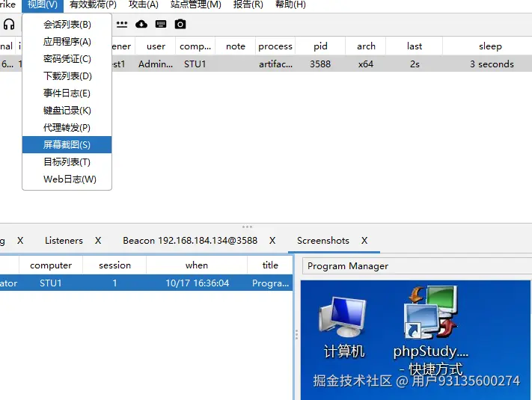Sort sessions by last column
Image resolution: width=532 pixels, height=400 pixels.
[415, 46]
